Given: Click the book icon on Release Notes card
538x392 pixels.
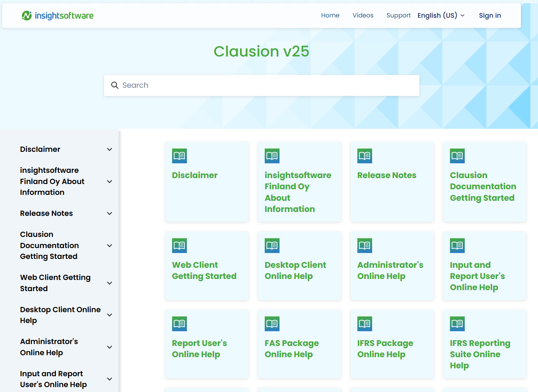Looking at the screenshot, I should point(365,156).
